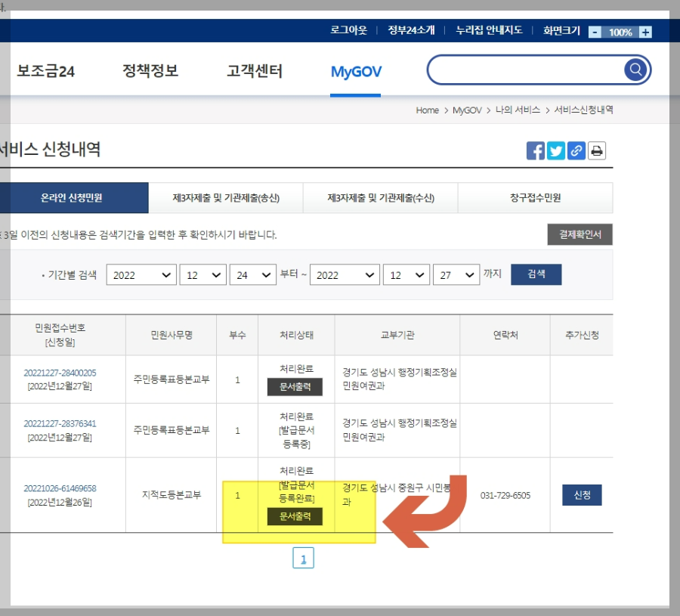Open the start year 2022 dropdown
The width and height of the screenshot is (680, 616).
[141, 274]
